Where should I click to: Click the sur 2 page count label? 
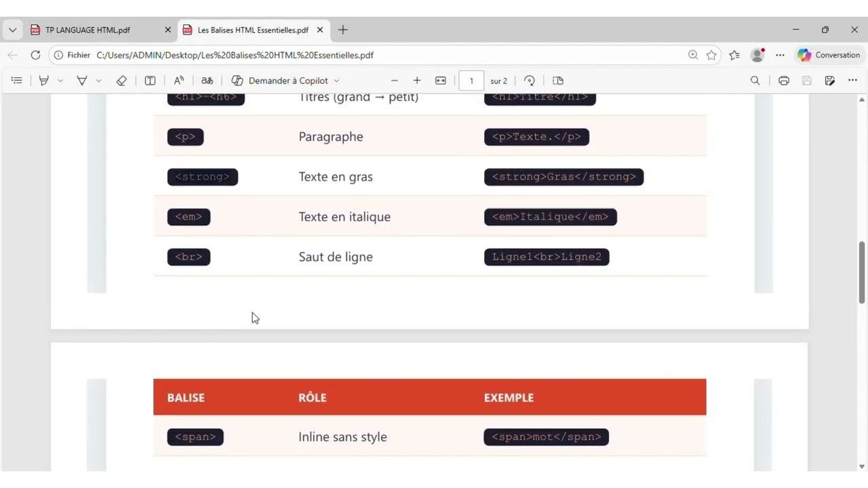click(x=499, y=81)
